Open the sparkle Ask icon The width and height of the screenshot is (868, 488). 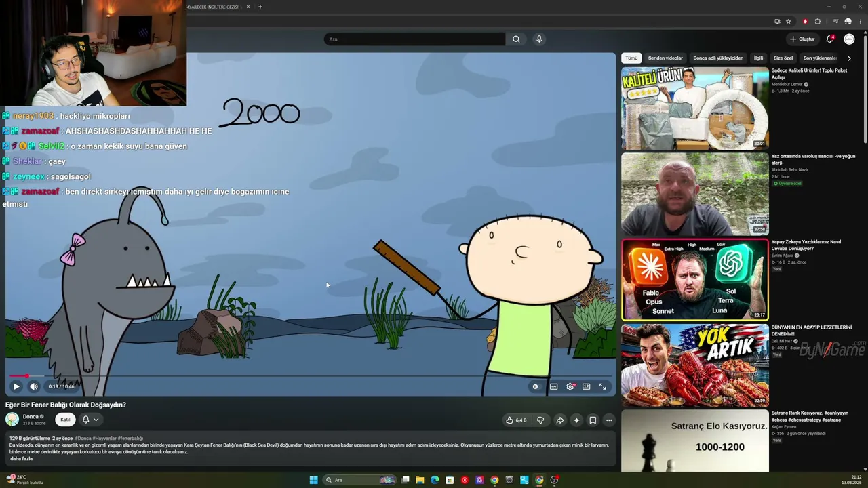[x=576, y=420]
